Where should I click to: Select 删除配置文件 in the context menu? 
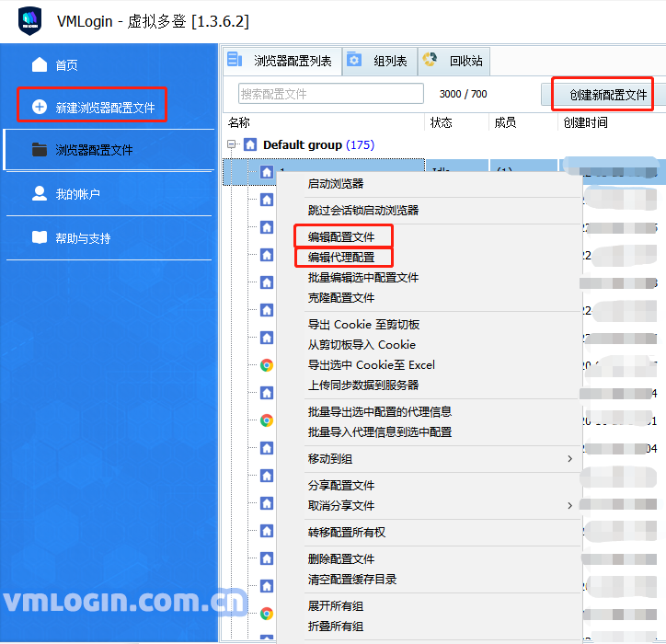pyautogui.click(x=341, y=559)
